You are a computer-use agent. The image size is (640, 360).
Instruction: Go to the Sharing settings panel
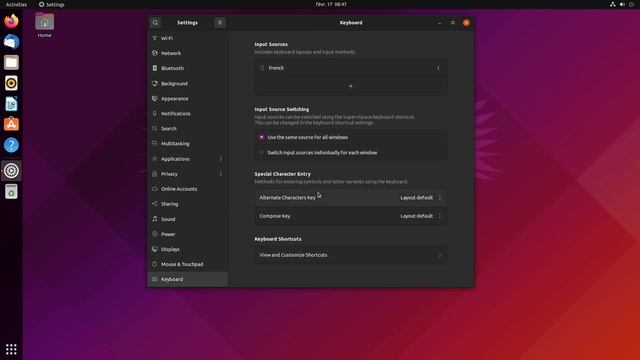pos(188,204)
